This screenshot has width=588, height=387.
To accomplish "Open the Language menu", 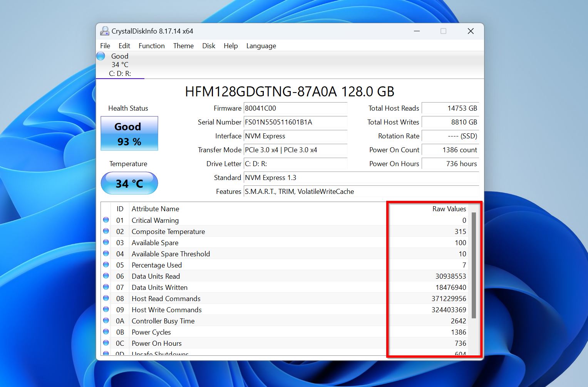I will coord(261,46).
